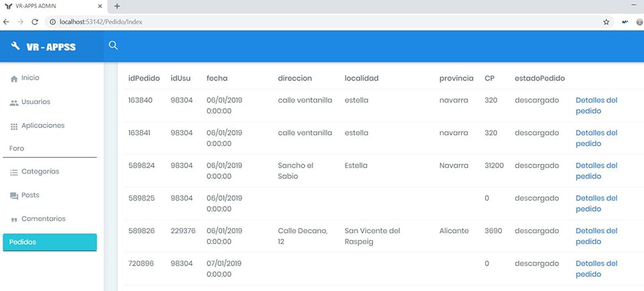Viewport: 644px width, 291px height.
Task: Go back to the previous browser page
Action: click(7, 21)
